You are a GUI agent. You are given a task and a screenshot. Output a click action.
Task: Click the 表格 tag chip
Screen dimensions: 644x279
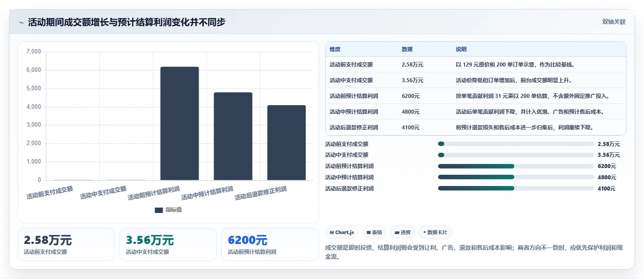click(x=374, y=232)
